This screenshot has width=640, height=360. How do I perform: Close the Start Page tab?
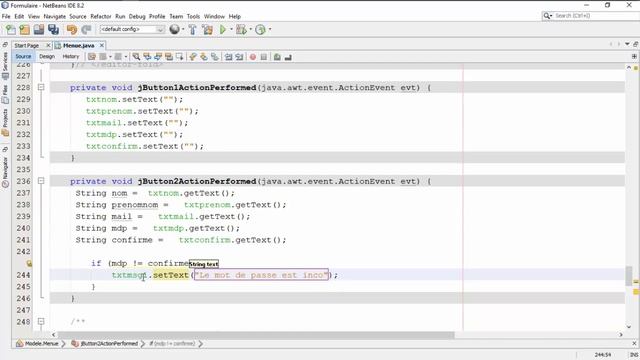48,45
